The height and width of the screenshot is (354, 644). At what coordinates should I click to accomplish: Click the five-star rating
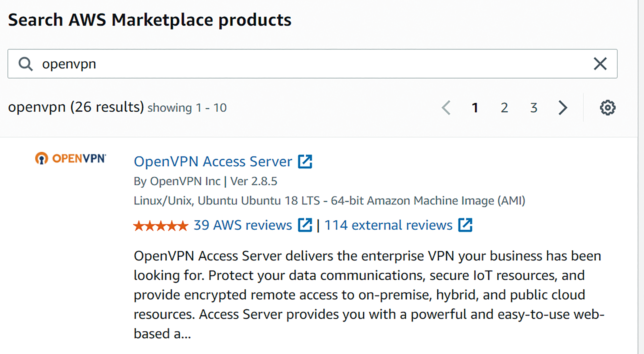161,226
